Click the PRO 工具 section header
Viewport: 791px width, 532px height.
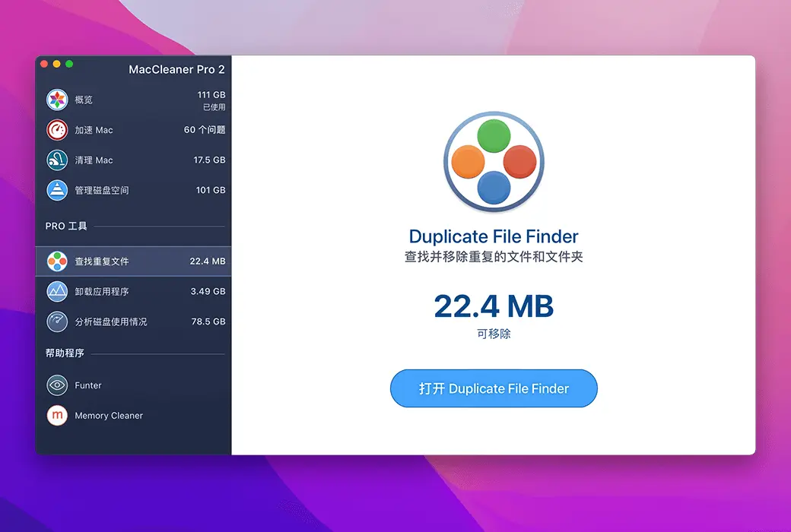tap(66, 226)
